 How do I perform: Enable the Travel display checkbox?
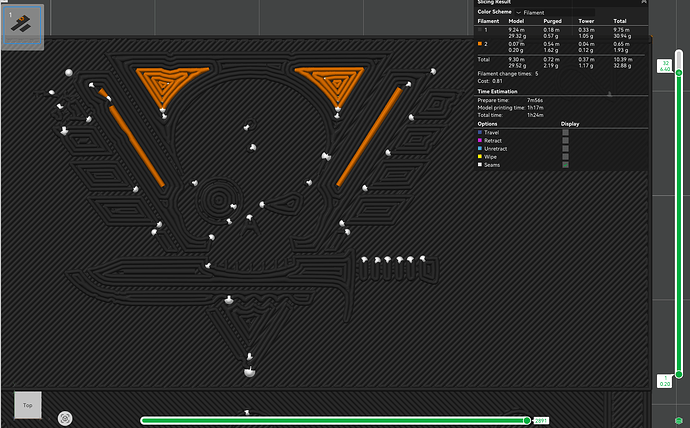pyautogui.click(x=565, y=132)
